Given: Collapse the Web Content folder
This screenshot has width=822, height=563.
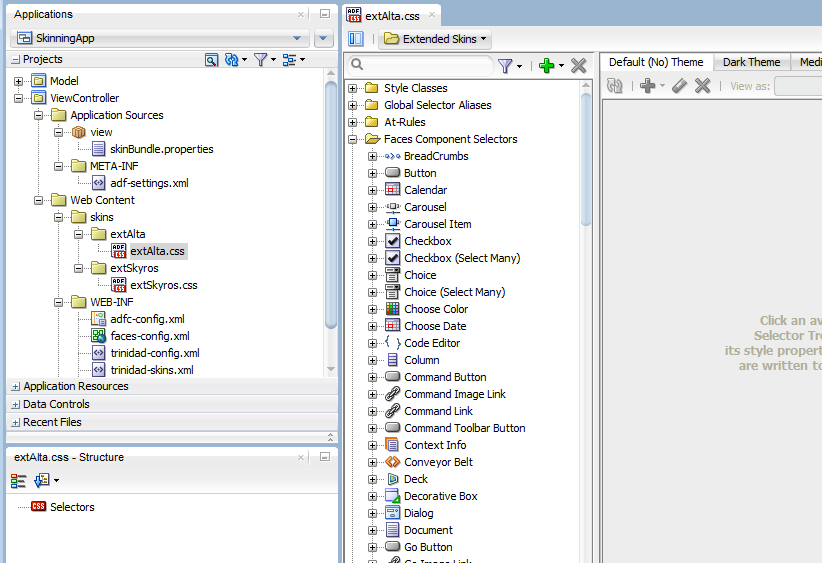Looking at the screenshot, I should pyautogui.click(x=38, y=200).
